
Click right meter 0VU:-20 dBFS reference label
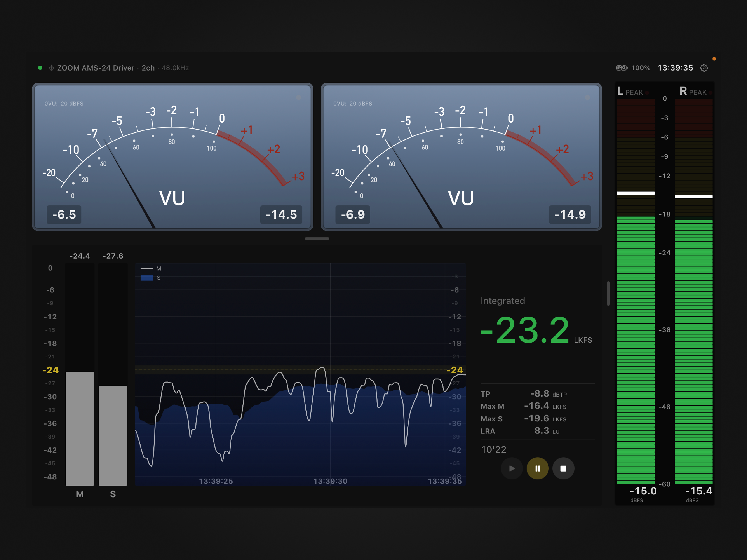(353, 104)
